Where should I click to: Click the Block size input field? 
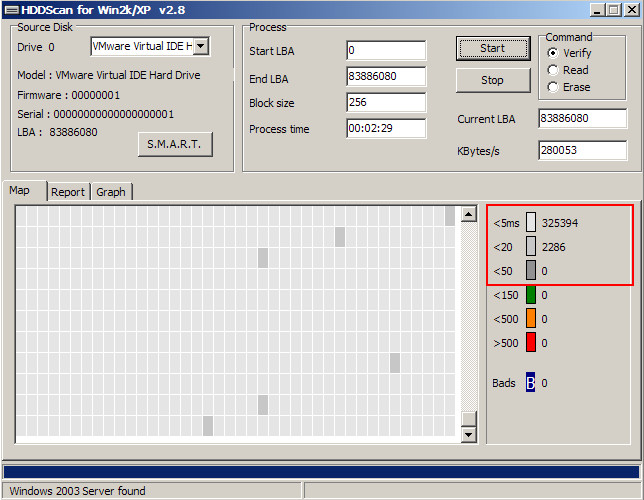click(x=385, y=103)
